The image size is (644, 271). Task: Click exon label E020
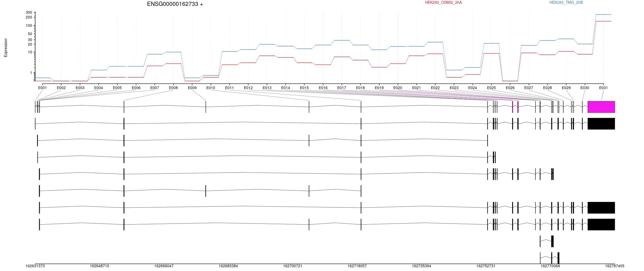[398, 88]
